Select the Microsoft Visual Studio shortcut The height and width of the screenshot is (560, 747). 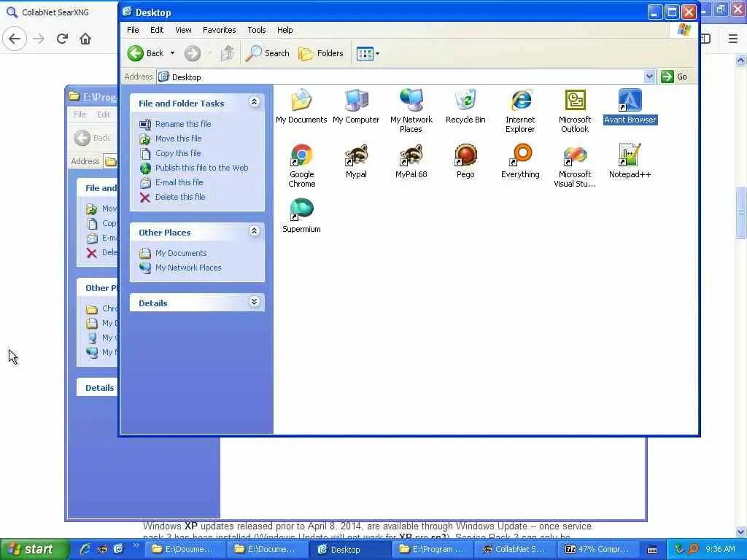pyautogui.click(x=575, y=166)
